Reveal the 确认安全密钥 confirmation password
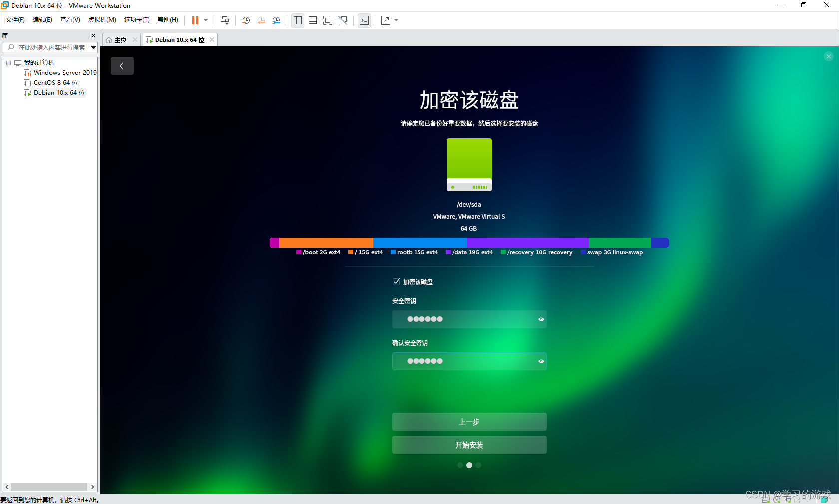Viewport: 839px width, 504px height. click(540, 361)
